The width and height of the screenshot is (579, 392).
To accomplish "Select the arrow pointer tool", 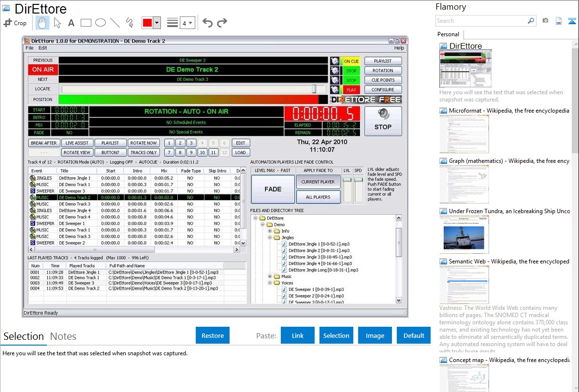I will [57, 23].
